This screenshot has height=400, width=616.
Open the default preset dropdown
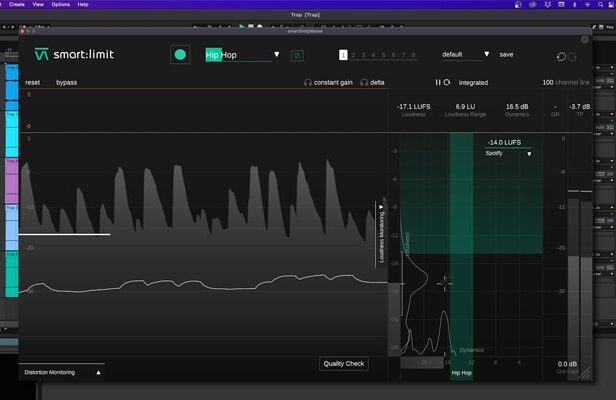click(x=486, y=54)
